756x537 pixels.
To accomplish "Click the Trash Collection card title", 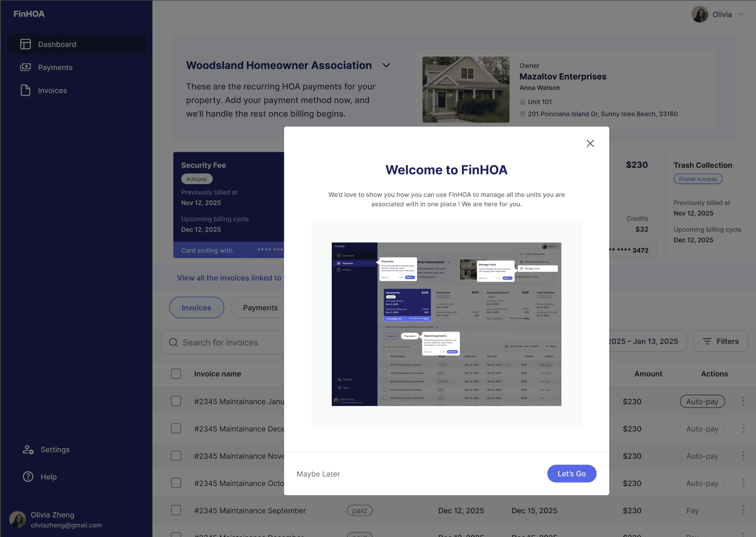I will (703, 165).
